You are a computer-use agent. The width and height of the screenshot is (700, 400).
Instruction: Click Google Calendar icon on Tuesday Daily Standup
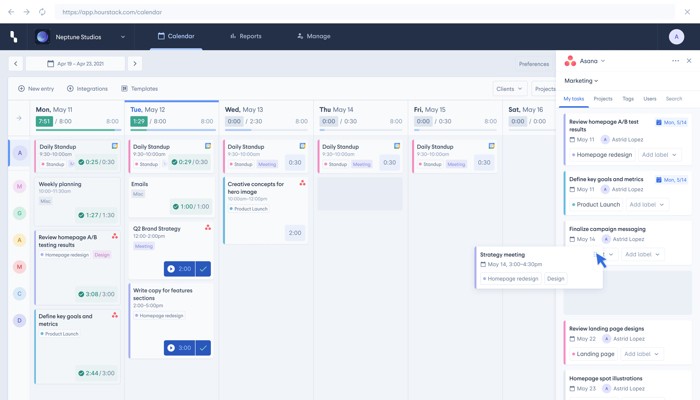[x=208, y=146]
